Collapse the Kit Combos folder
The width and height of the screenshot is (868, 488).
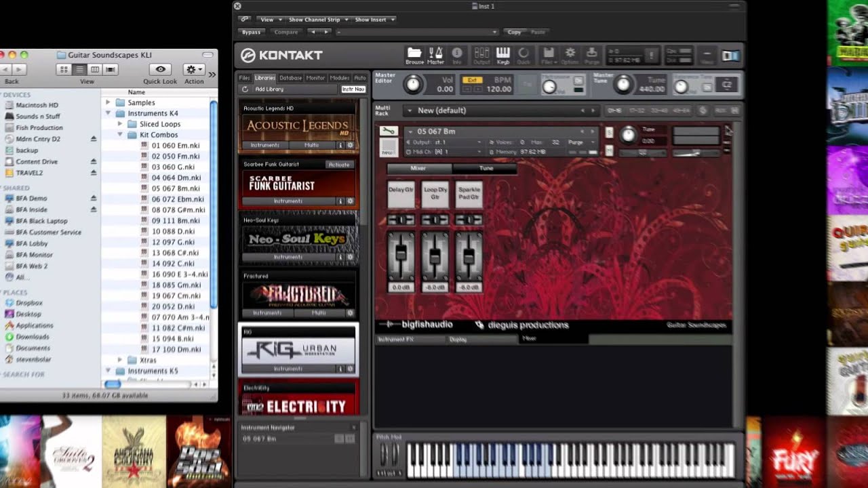point(119,135)
